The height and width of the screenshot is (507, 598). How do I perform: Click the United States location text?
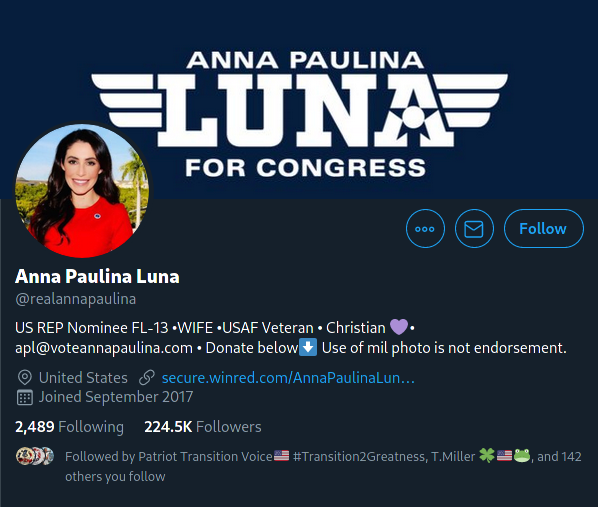(83, 378)
